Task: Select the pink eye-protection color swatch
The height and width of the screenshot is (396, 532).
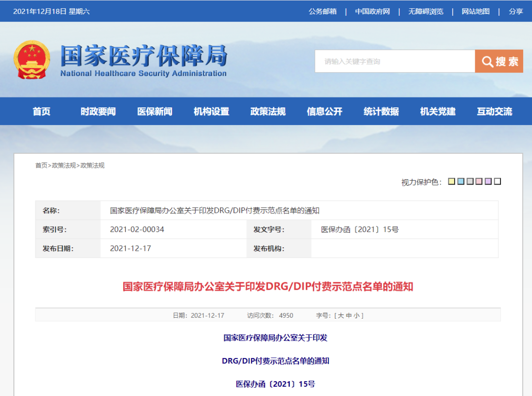Action: [479, 182]
